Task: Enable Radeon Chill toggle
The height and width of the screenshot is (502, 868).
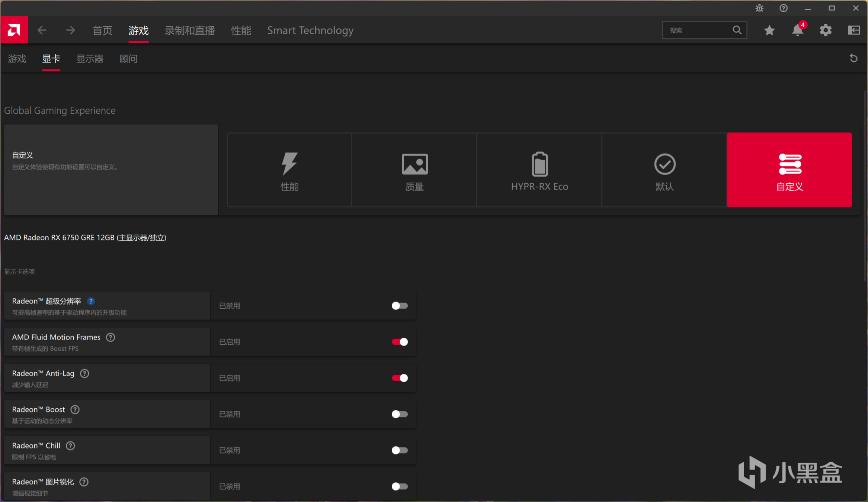Action: point(400,450)
